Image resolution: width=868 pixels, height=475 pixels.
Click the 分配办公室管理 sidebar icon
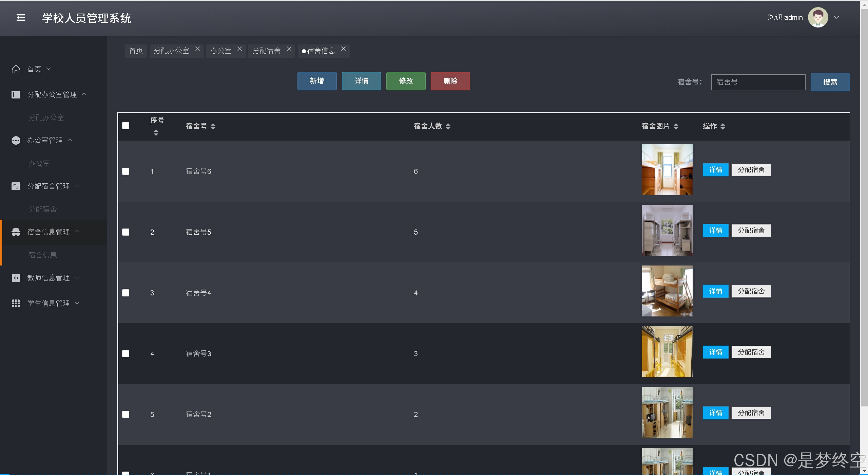pos(16,94)
